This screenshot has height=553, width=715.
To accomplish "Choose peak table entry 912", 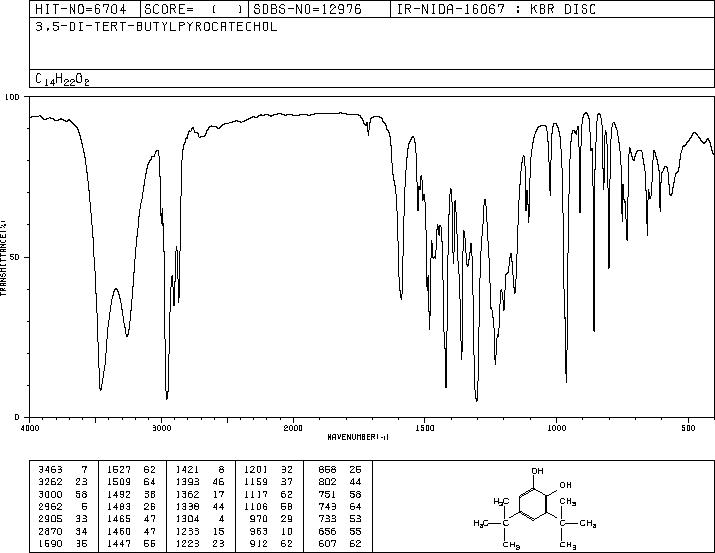I will click(x=271, y=544).
